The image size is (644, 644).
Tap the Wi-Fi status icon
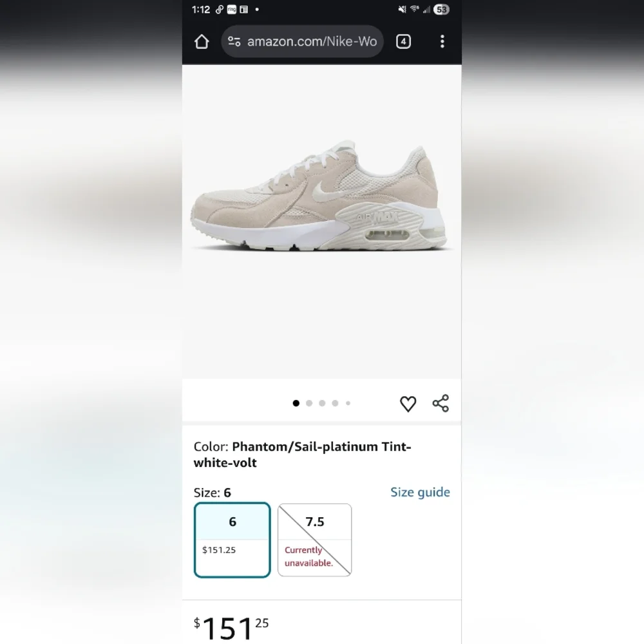tap(414, 9)
